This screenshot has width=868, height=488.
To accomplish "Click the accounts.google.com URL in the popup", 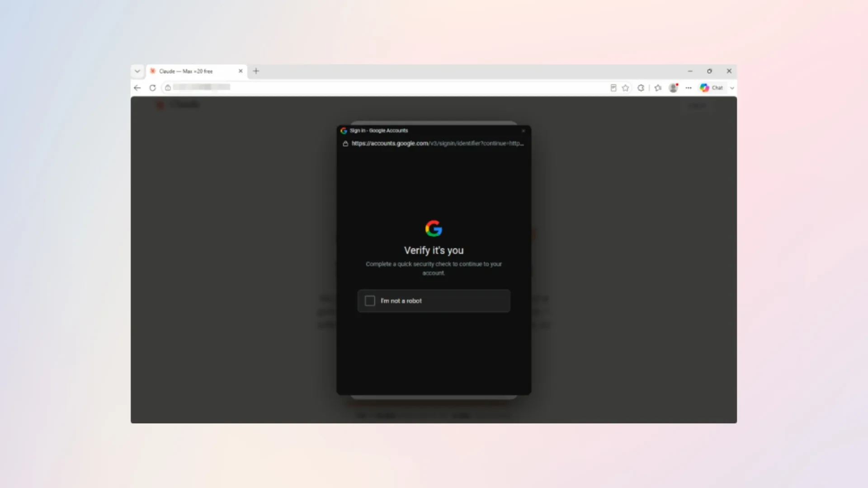I will coord(438,144).
